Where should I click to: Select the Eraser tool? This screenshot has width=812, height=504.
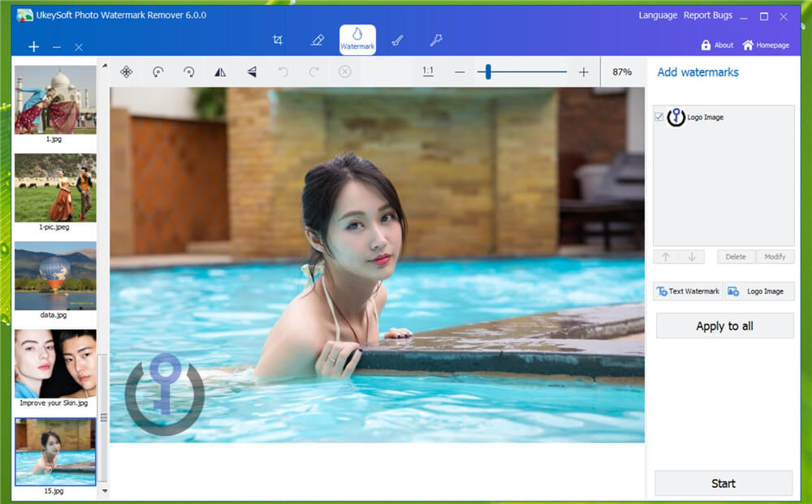pos(317,39)
